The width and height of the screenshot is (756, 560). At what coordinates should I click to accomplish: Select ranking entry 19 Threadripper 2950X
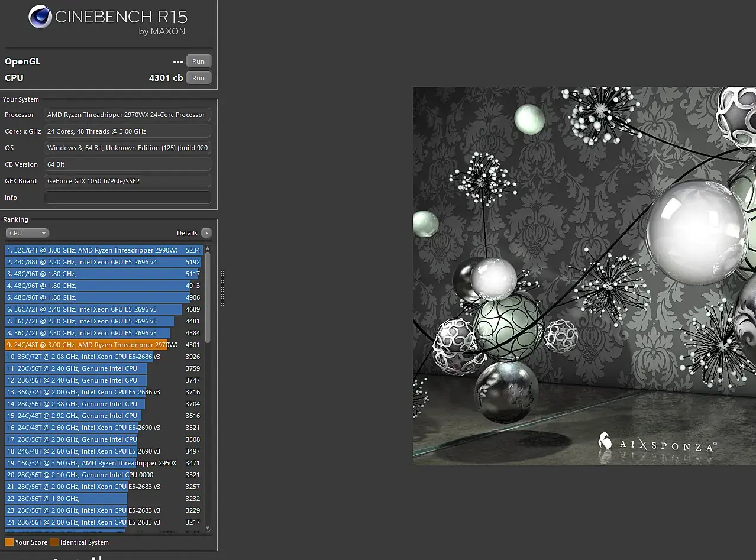tap(104, 463)
